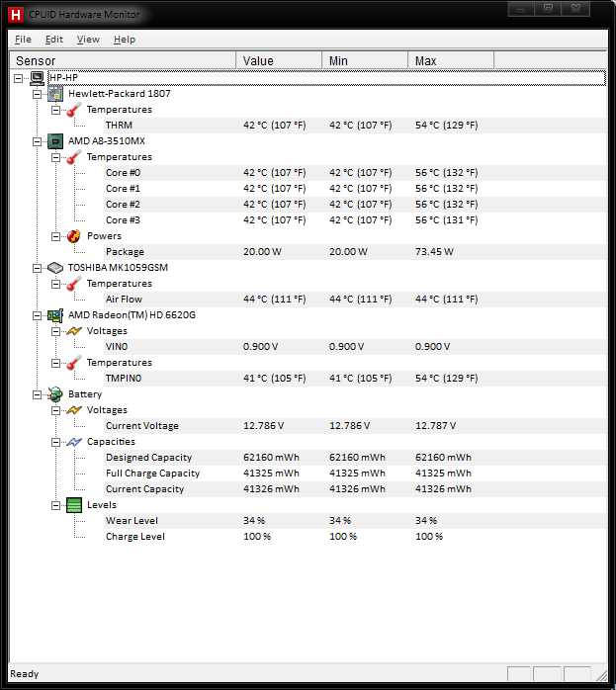Select the Current Voltage row
Screen dimensions: 616x690
click(x=355, y=426)
